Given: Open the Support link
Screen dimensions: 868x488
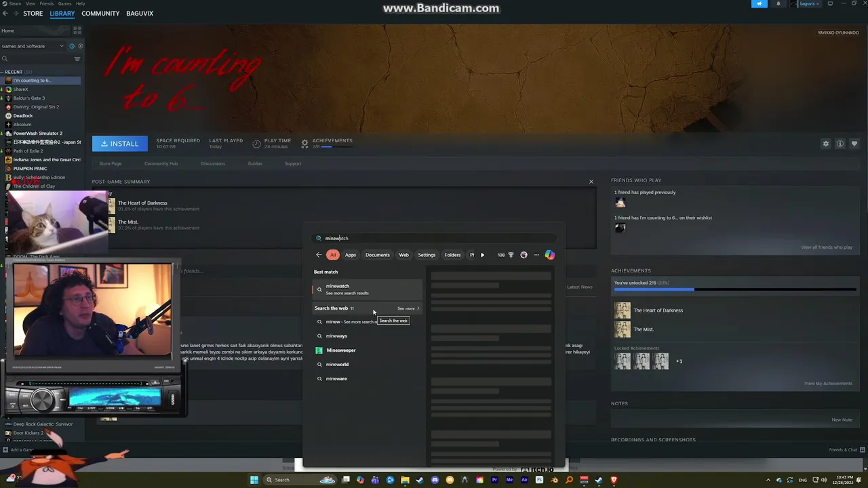Looking at the screenshot, I should [293, 163].
